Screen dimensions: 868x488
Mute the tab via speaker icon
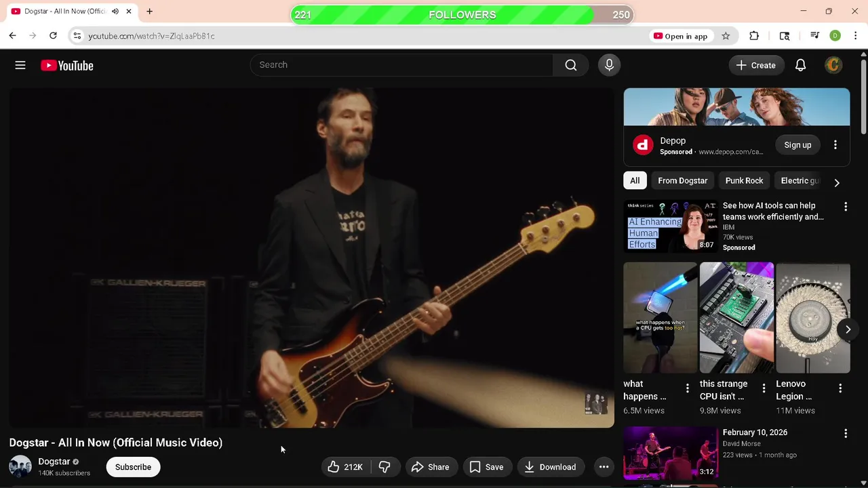tap(115, 12)
